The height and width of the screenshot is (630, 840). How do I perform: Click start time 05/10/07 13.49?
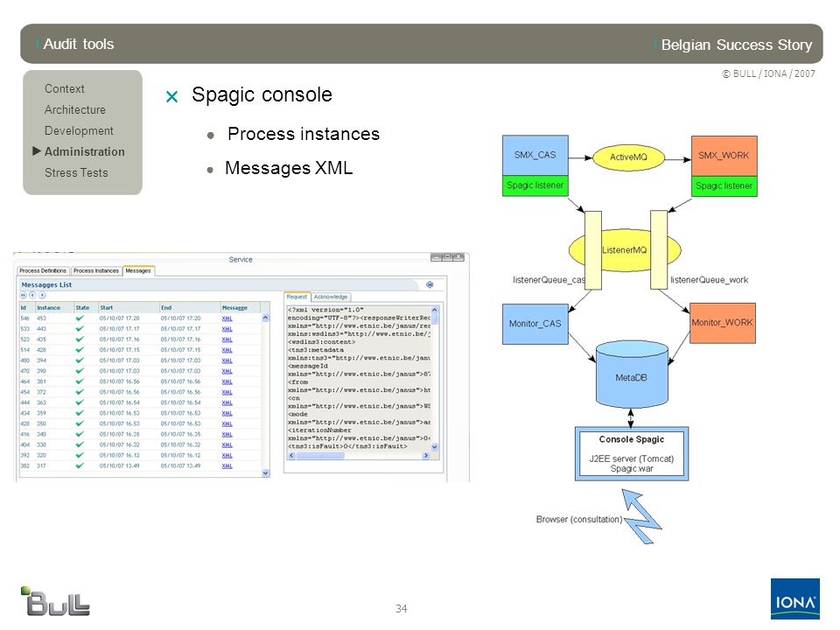[x=119, y=465]
